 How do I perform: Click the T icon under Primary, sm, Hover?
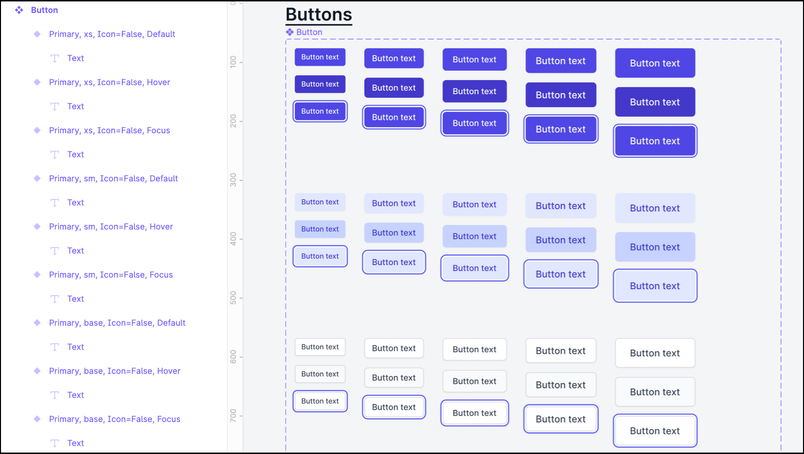click(x=54, y=251)
